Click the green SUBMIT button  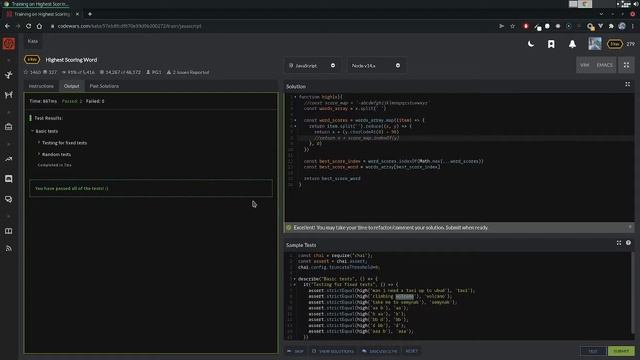click(621, 351)
